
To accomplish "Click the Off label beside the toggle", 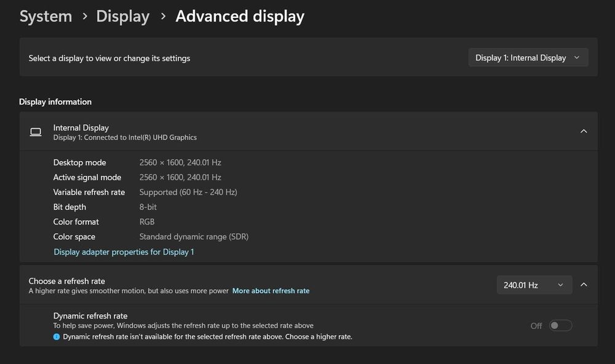I will [x=536, y=326].
